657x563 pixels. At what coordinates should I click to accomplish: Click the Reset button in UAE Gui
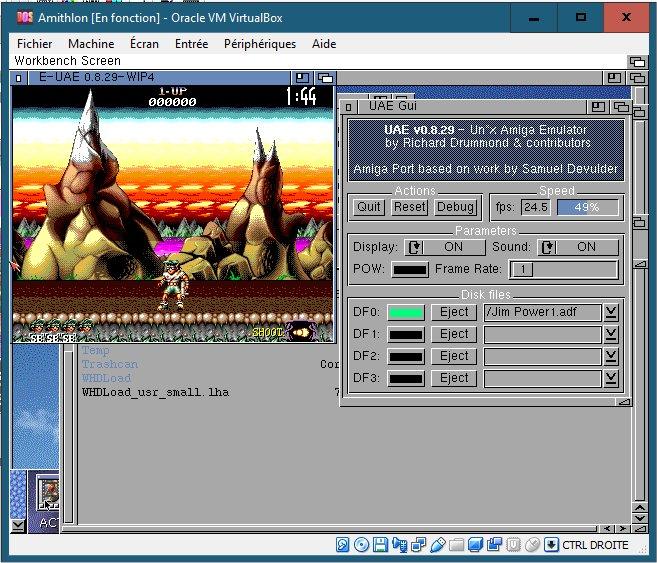[409, 207]
